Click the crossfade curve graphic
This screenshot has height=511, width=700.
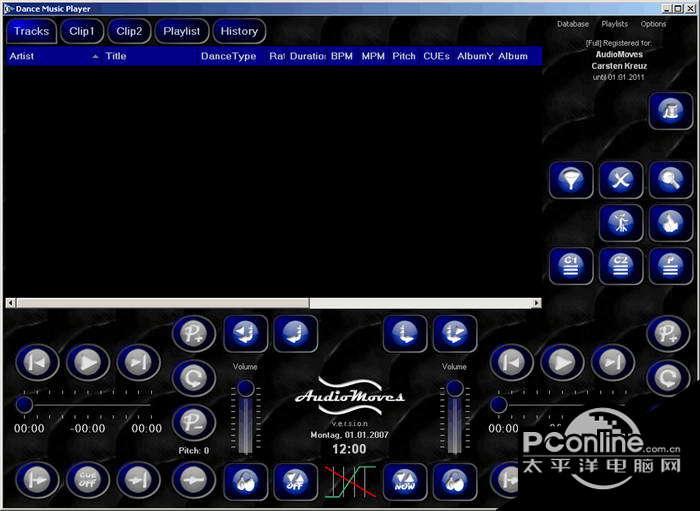[350, 482]
